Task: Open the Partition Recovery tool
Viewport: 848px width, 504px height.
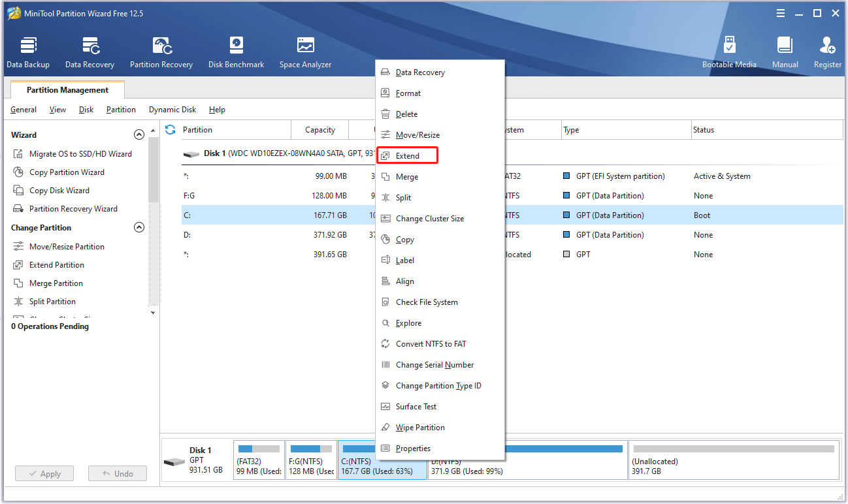Action: (161, 52)
